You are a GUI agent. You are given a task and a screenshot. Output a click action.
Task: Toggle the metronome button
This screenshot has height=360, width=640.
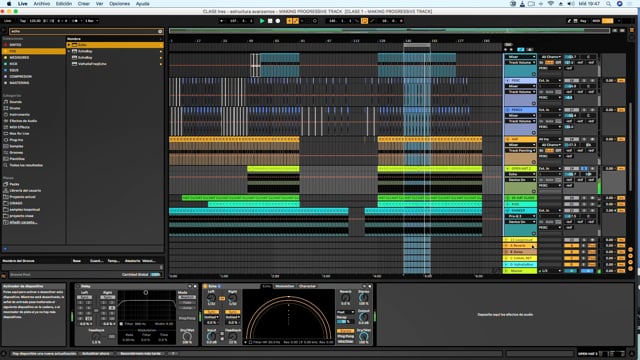(x=75, y=21)
